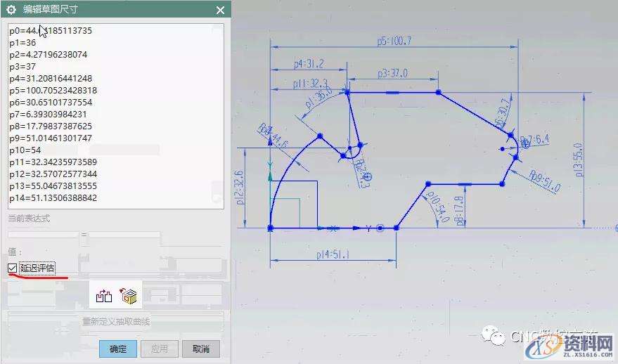
Task: Click the 重新定义抽取曲线 button
Action: tap(116, 322)
